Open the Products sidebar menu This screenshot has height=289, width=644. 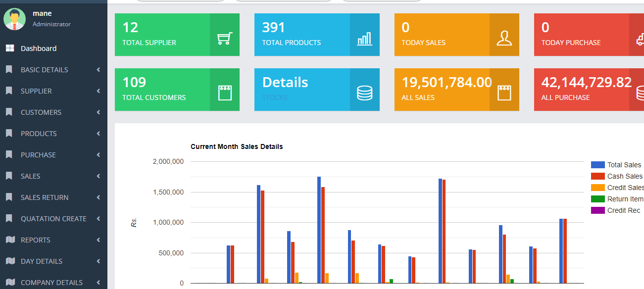pos(39,134)
